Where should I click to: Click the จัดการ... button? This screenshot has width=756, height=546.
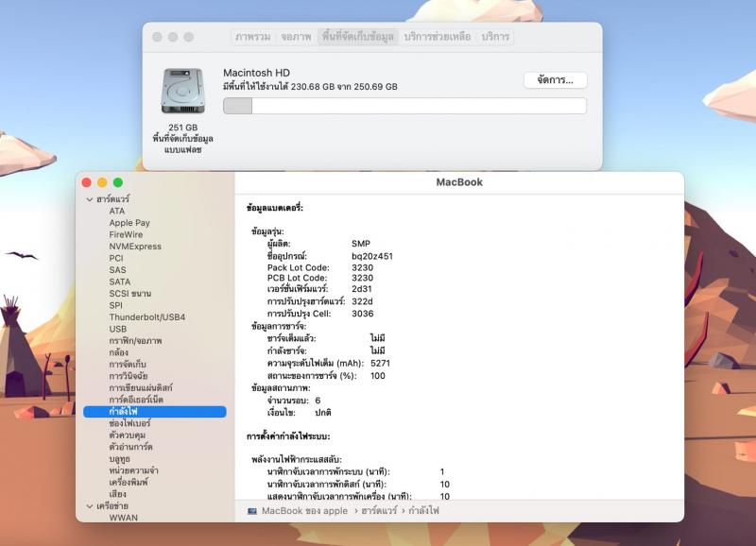[x=555, y=80]
